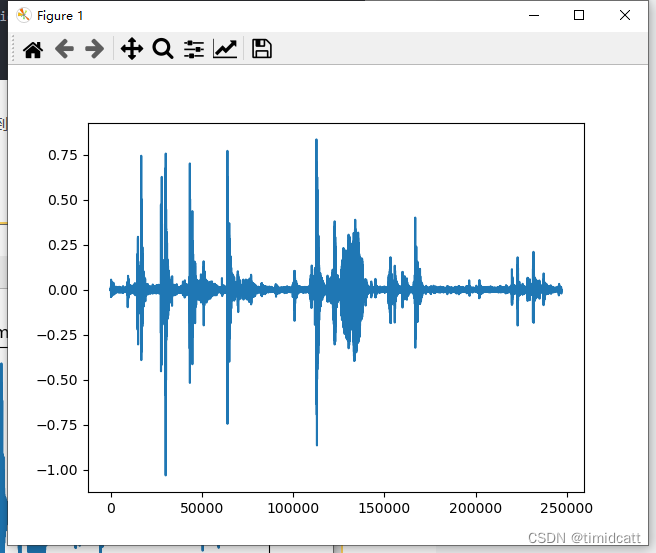The width and height of the screenshot is (656, 553).
Task: Click the tallest positive waveform peak above 0.75
Action: [316, 144]
